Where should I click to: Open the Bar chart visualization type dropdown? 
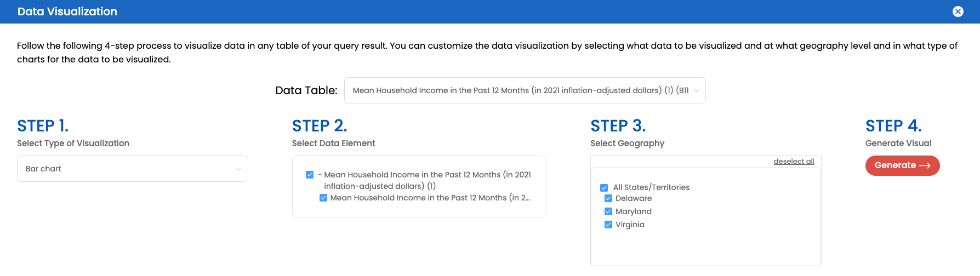(133, 169)
